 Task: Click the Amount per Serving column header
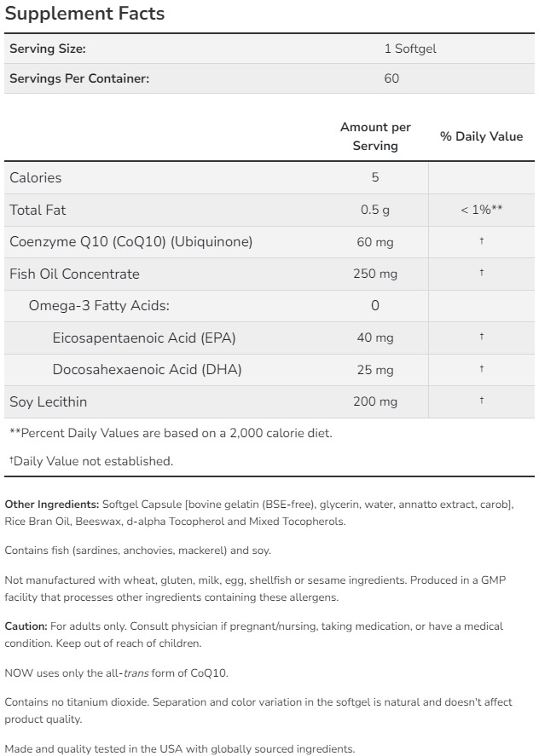click(375, 136)
